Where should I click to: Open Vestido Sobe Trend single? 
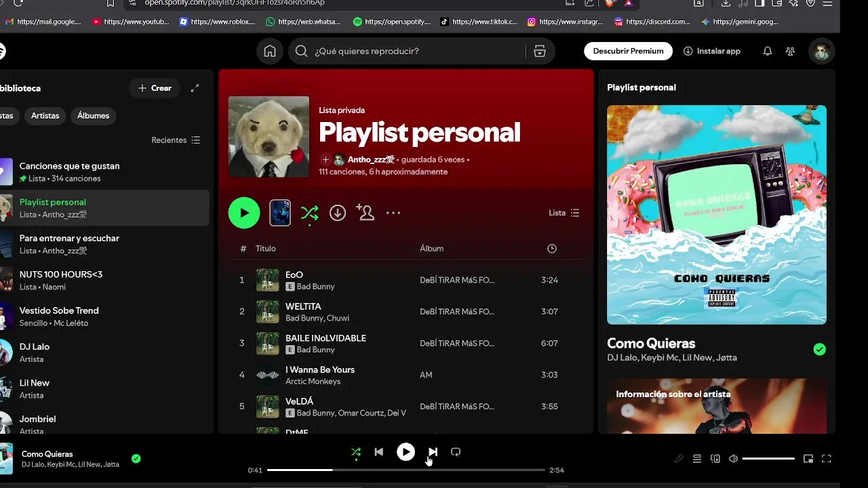point(104,317)
